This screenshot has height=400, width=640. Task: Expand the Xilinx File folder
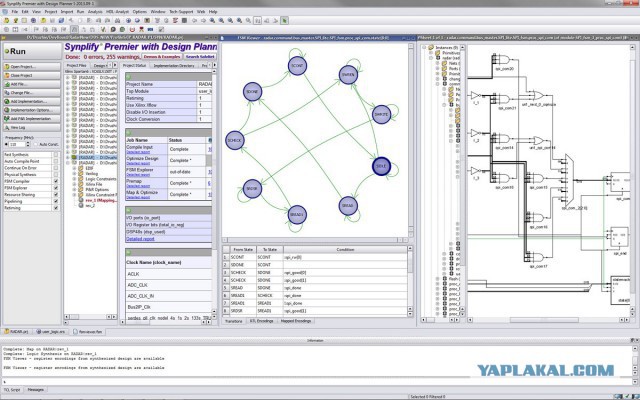[x=74, y=184]
